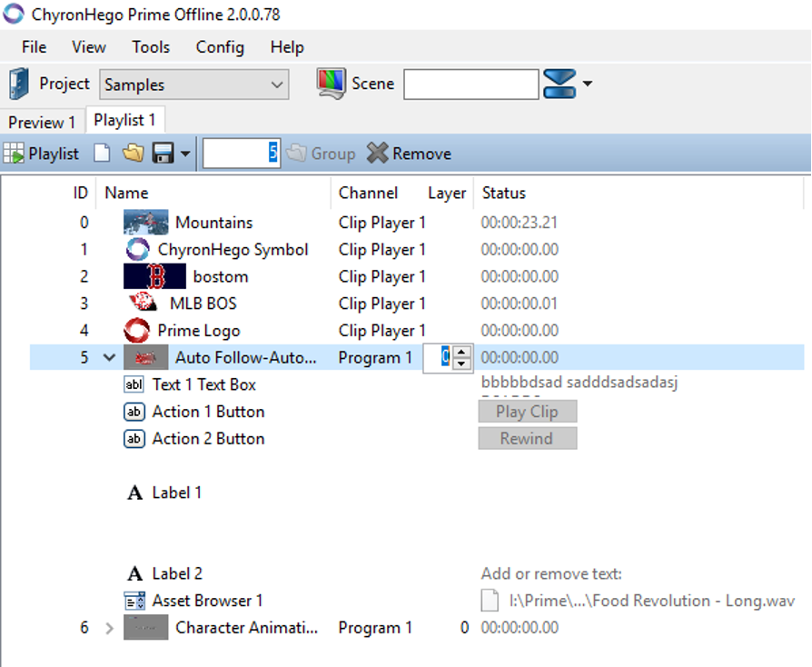Open the Tools menu
Screen dimensions: 812x667
(151, 47)
